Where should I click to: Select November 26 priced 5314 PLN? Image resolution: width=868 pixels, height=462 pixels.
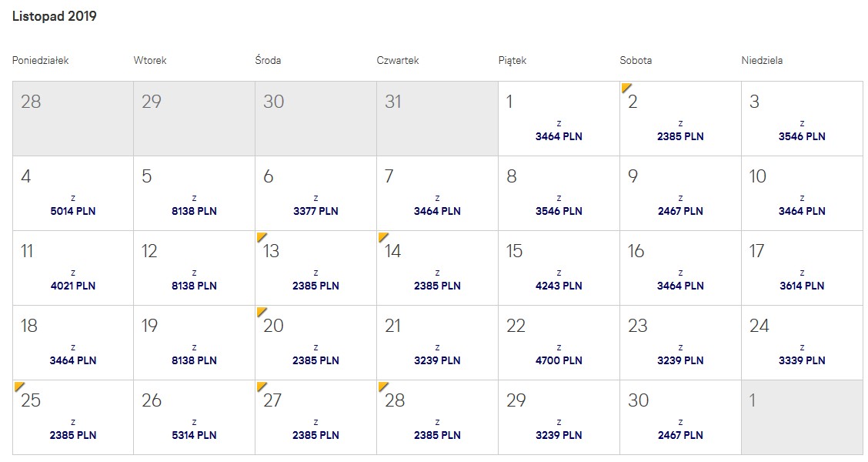point(194,417)
